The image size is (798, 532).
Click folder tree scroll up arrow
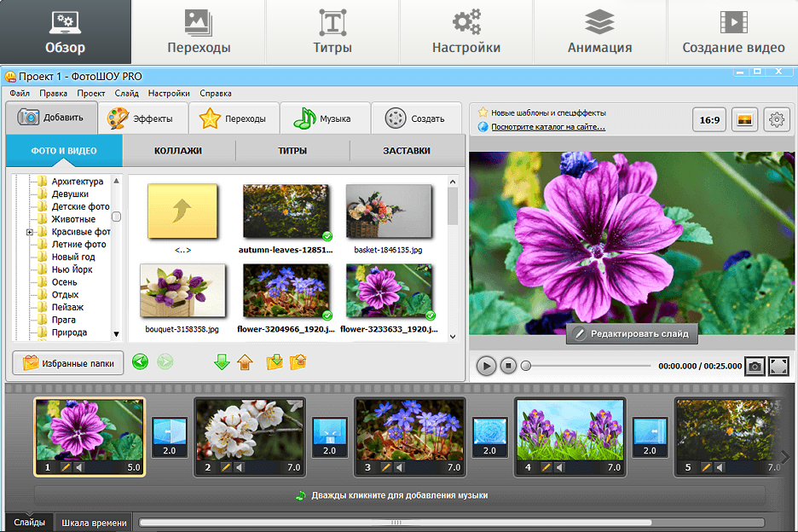coord(116,181)
